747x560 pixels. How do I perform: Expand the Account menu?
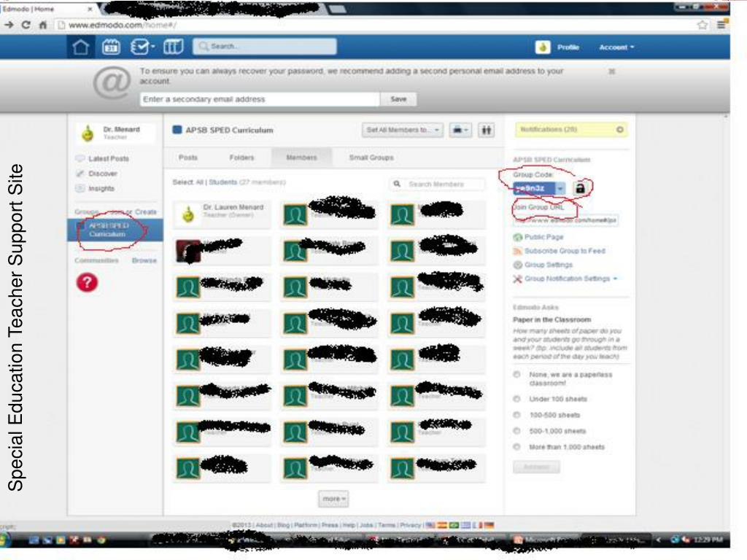(616, 47)
